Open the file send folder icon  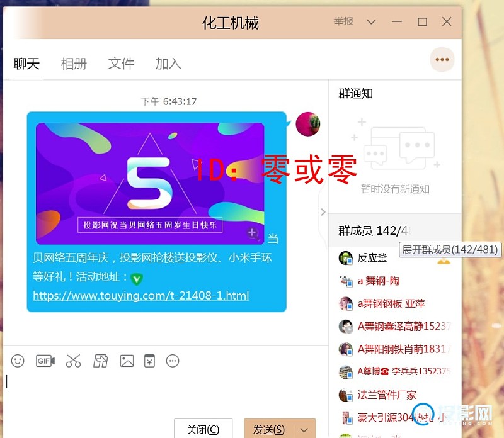(101, 361)
